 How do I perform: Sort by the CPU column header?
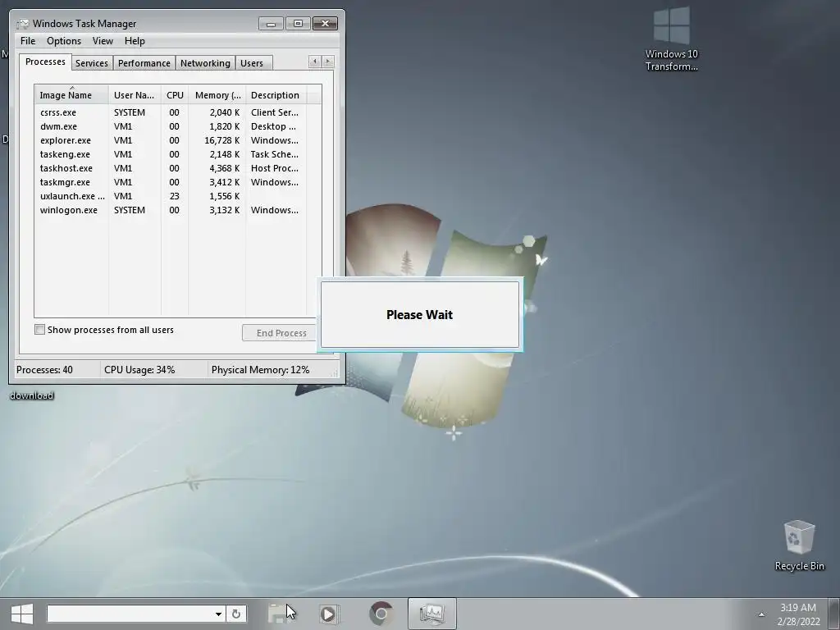pyautogui.click(x=175, y=95)
